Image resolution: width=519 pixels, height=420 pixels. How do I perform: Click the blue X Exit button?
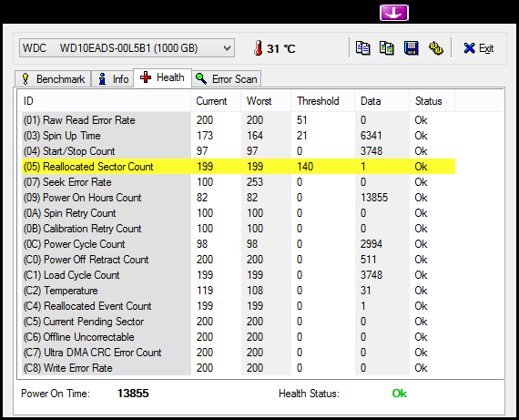pos(479,48)
